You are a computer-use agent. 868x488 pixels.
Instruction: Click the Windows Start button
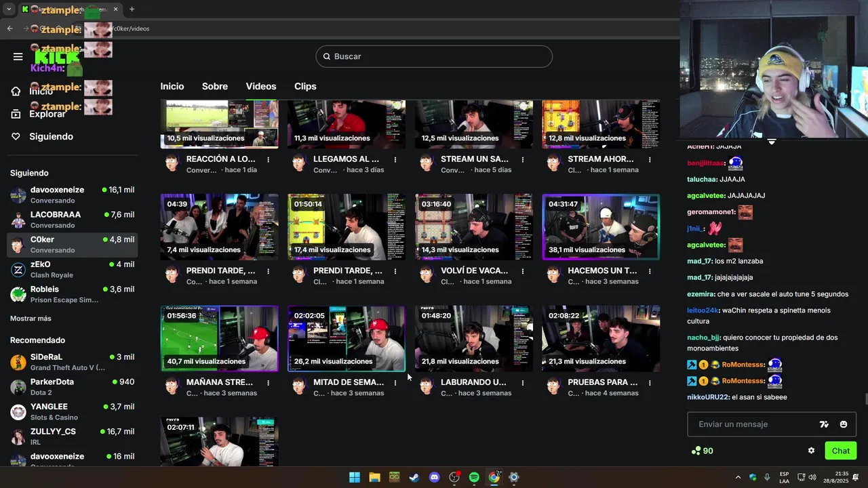tap(355, 477)
